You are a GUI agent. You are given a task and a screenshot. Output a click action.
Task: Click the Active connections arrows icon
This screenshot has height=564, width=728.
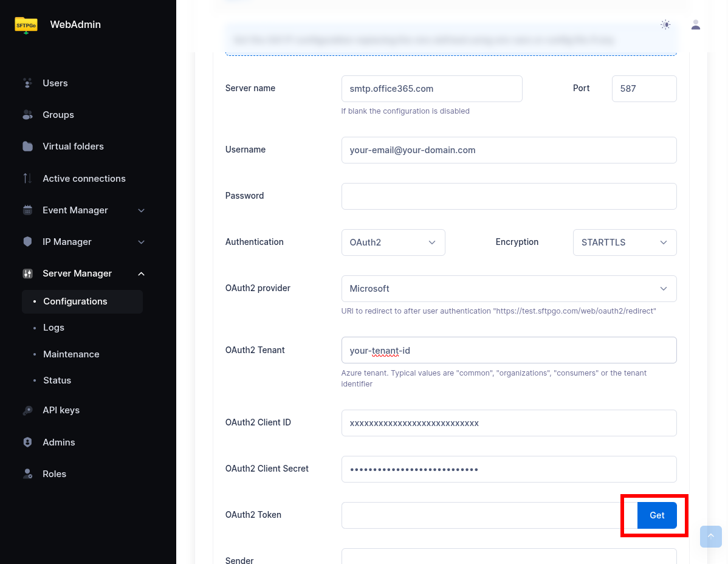[x=27, y=178]
